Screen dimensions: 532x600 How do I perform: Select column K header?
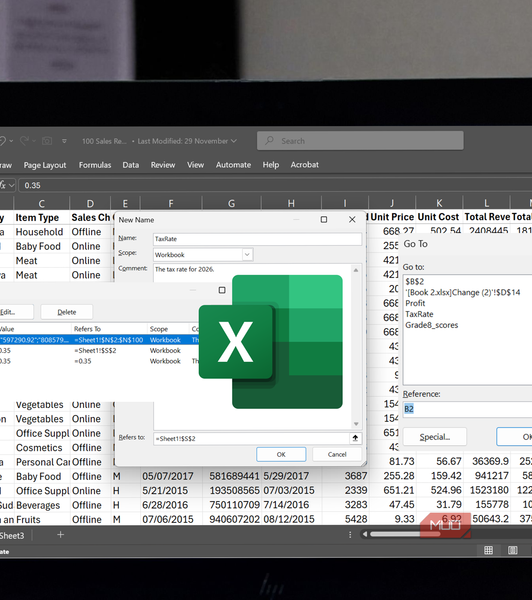(439, 203)
